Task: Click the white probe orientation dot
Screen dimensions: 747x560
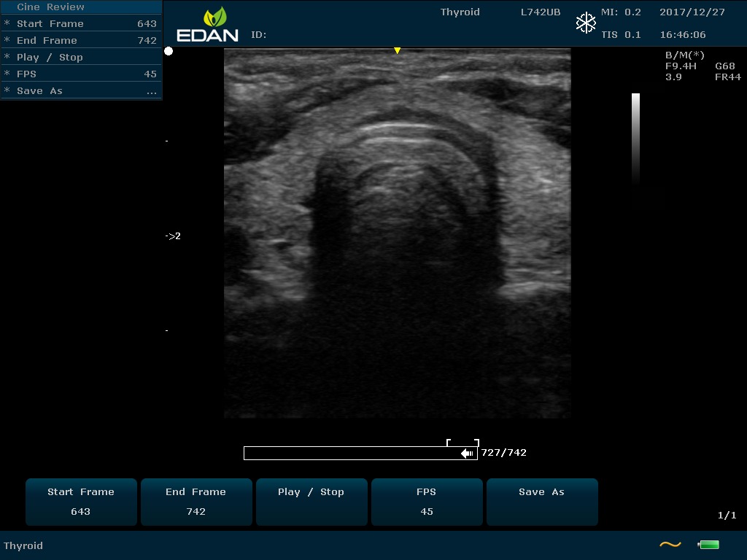Action: coord(169,51)
